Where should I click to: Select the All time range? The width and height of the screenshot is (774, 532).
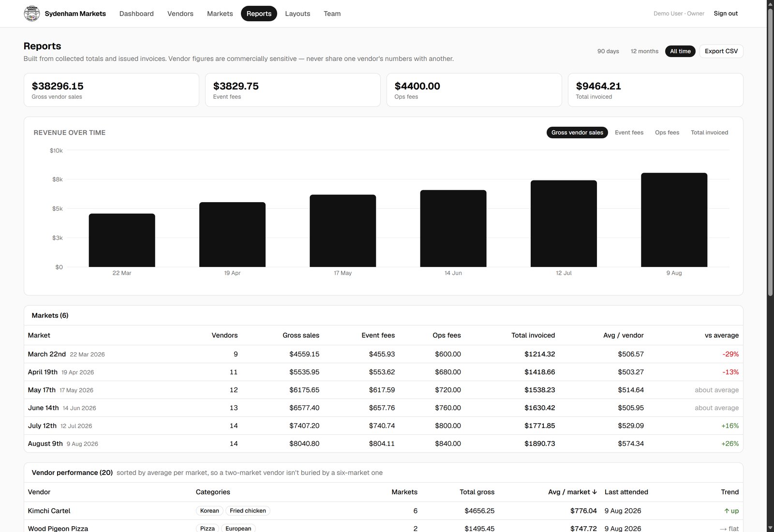[680, 51]
